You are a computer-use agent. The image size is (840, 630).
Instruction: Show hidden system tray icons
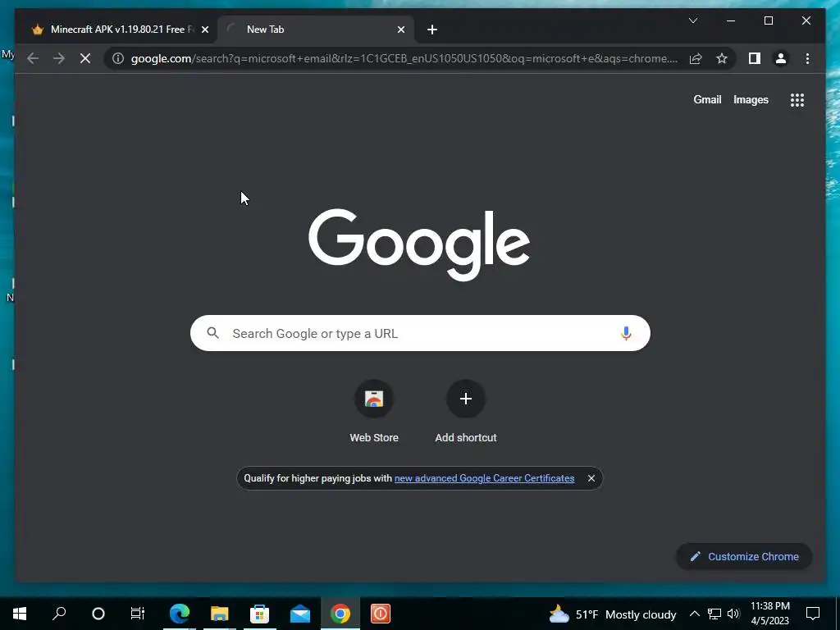point(694,614)
